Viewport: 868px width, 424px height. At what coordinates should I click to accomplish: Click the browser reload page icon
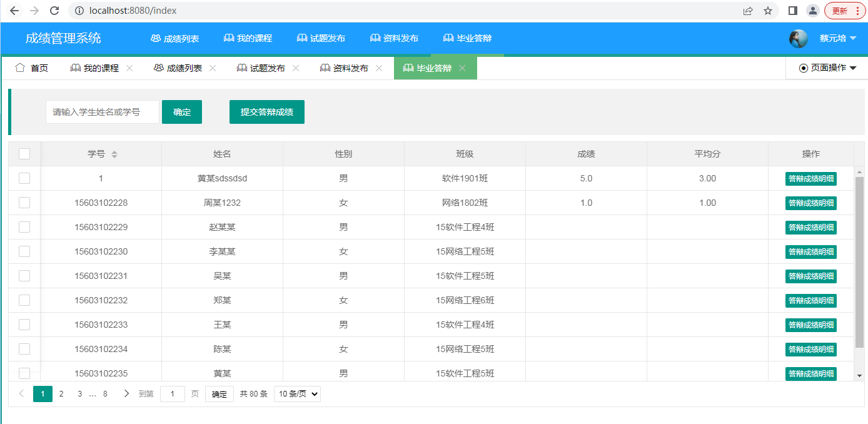54,11
